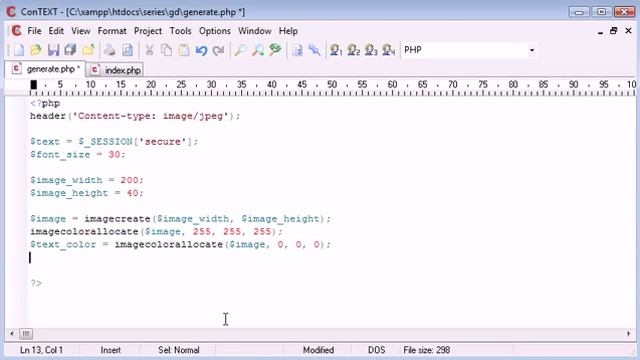Click the Open file toolbar icon
640x360 pixels.
coord(36,50)
